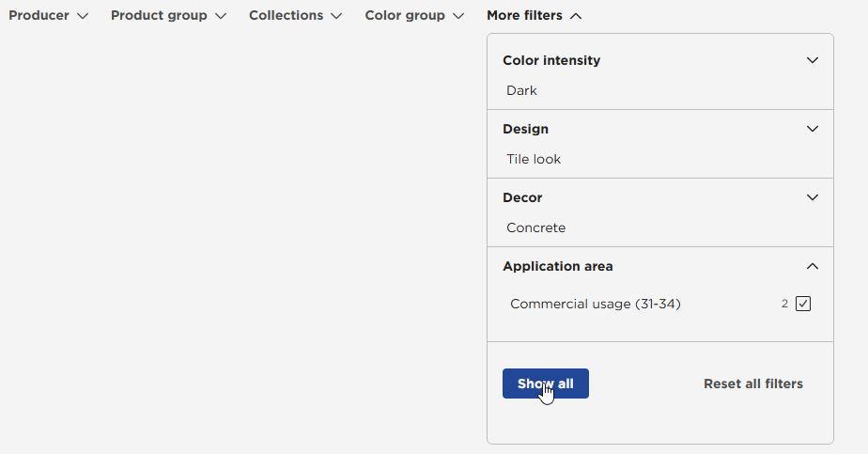Expand Decor section chevron
Image resolution: width=868 pixels, height=454 pixels.
(813, 197)
